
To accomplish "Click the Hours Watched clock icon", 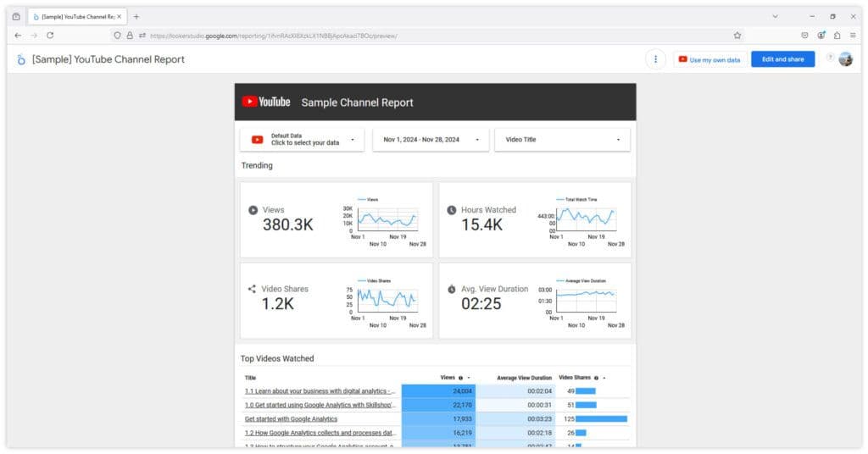I will coord(452,210).
